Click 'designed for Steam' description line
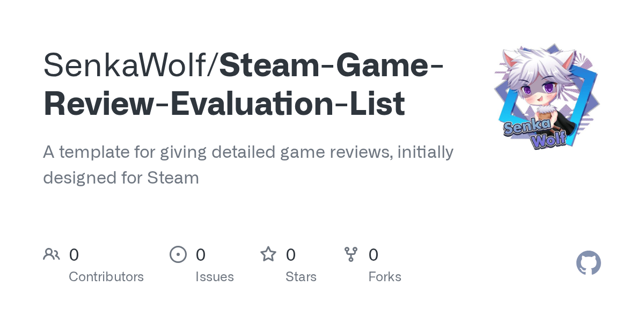 121,178
